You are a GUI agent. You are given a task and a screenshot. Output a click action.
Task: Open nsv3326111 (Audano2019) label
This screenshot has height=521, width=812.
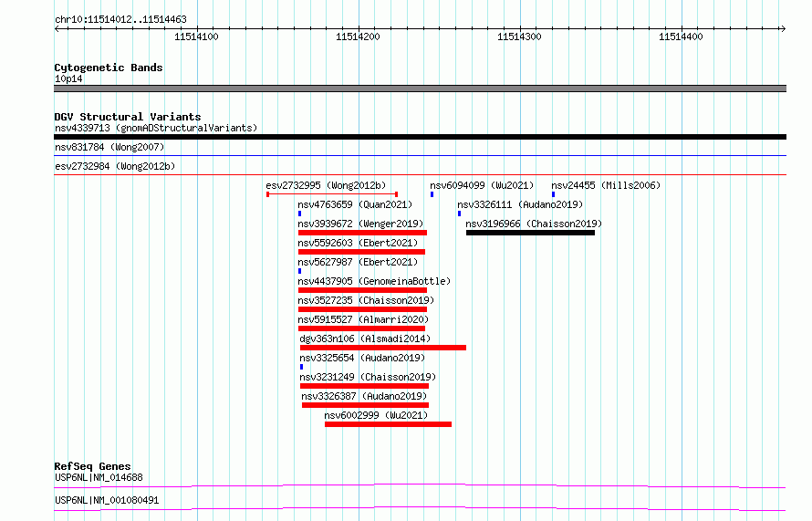tap(520, 204)
